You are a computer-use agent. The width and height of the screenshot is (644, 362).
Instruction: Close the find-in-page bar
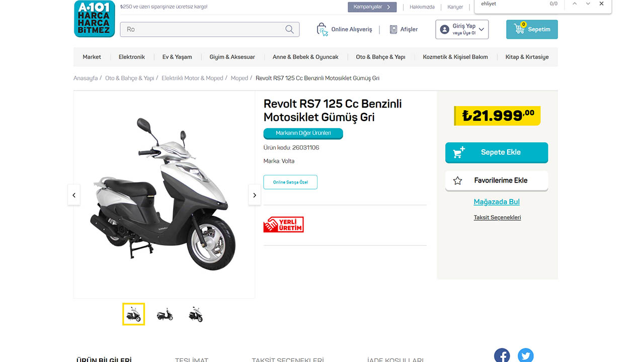[x=601, y=4]
